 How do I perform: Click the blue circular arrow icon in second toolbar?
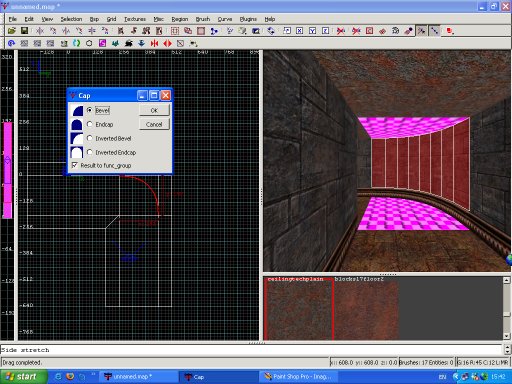click(x=12, y=43)
